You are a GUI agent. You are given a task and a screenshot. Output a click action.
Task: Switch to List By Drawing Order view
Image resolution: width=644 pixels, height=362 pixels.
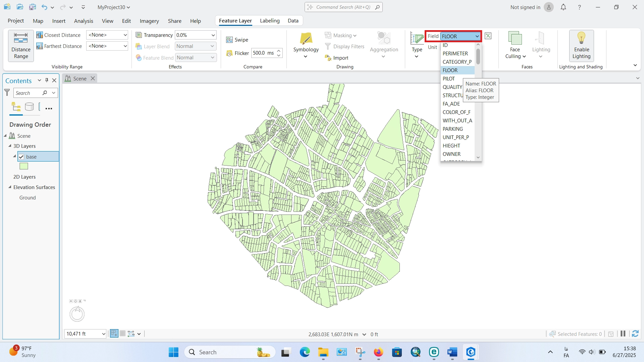tap(16, 107)
